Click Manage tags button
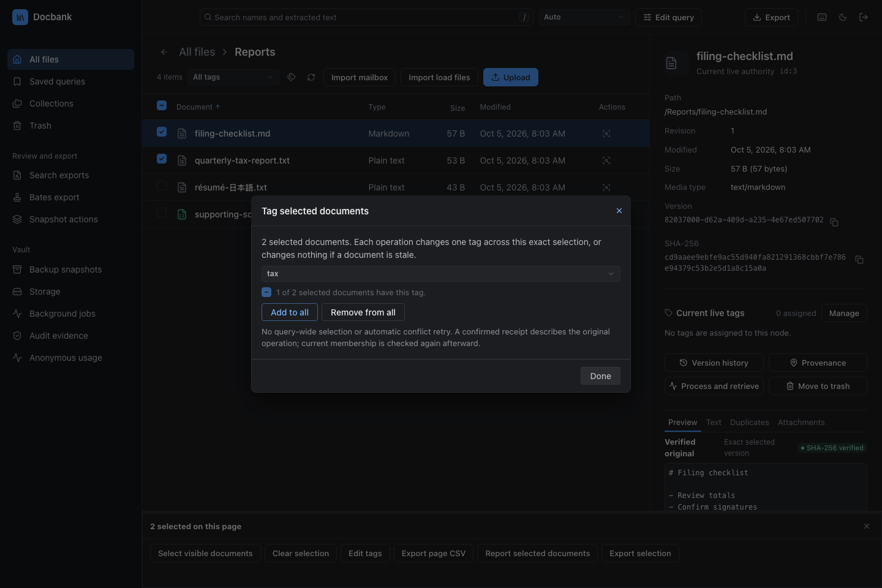This screenshot has height=588, width=882. pos(844,313)
